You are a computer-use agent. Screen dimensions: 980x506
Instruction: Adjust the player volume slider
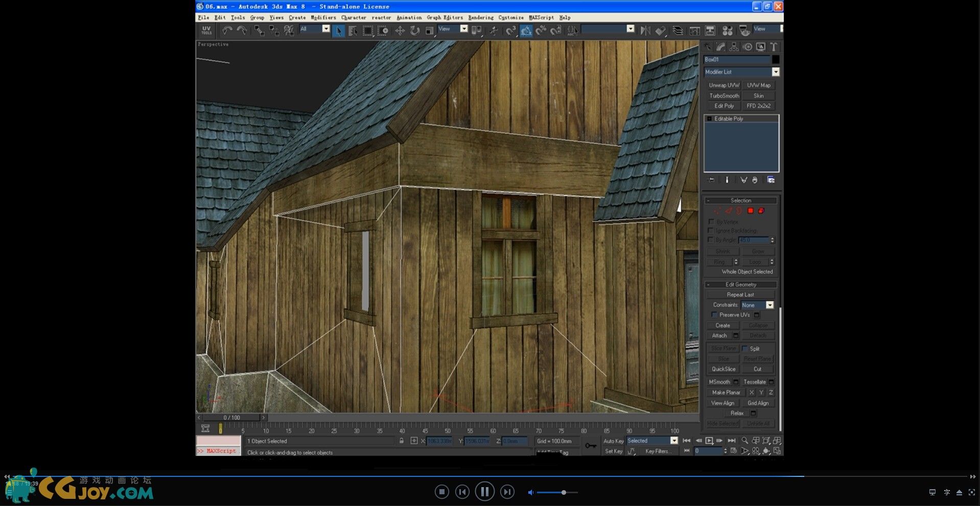point(557,492)
